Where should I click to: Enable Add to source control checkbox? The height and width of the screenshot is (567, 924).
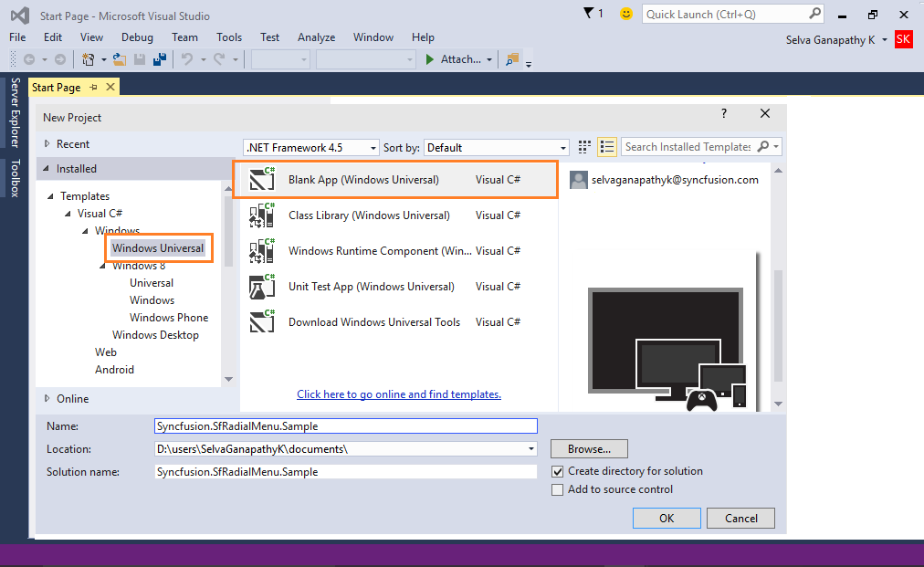[x=558, y=490]
